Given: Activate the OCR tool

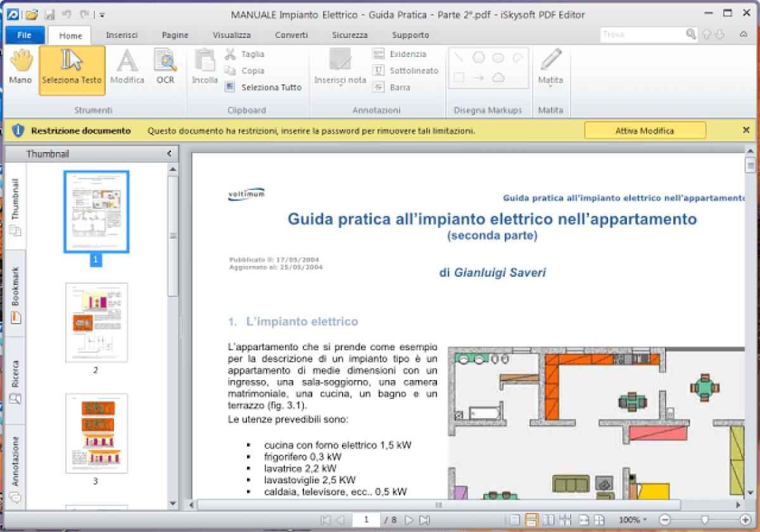Looking at the screenshot, I should click(165, 66).
